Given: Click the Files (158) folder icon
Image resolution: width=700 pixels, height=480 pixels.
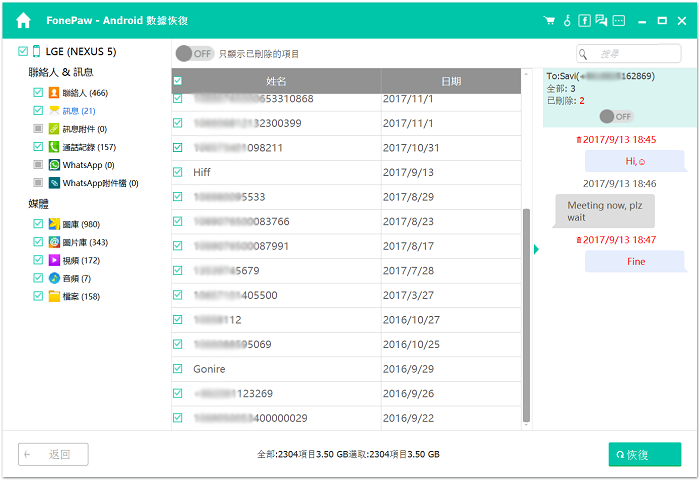Looking at the screenshot, I should point(54,296).
